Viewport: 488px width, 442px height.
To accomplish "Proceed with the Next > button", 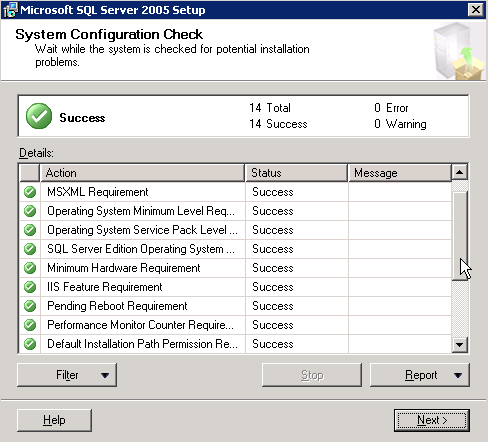I will click(432, 420).
